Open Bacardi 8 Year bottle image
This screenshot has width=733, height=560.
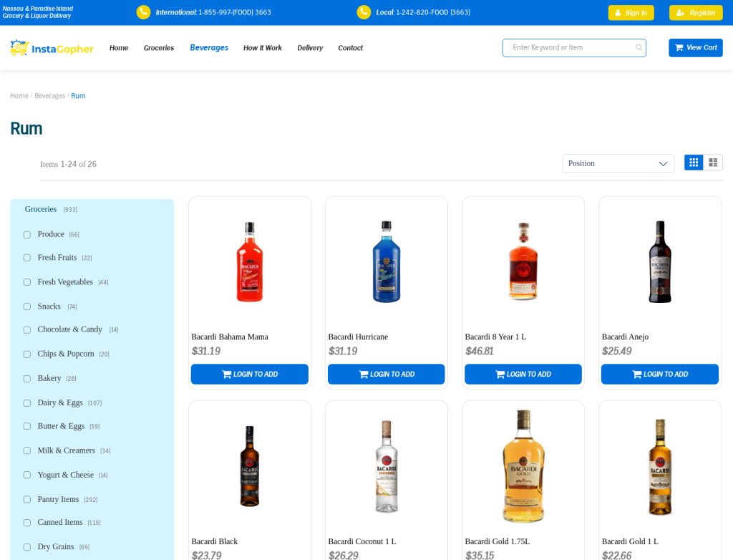coord(523,261)
